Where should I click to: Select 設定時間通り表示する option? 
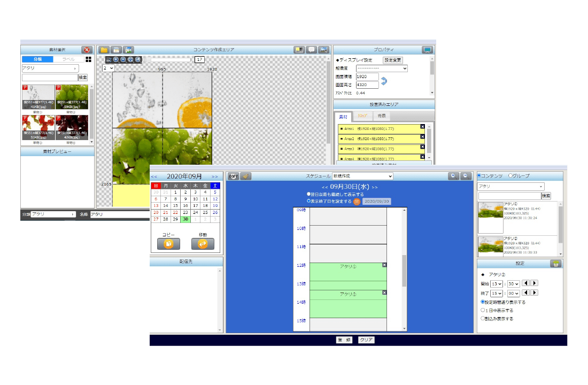pos(483,302)
